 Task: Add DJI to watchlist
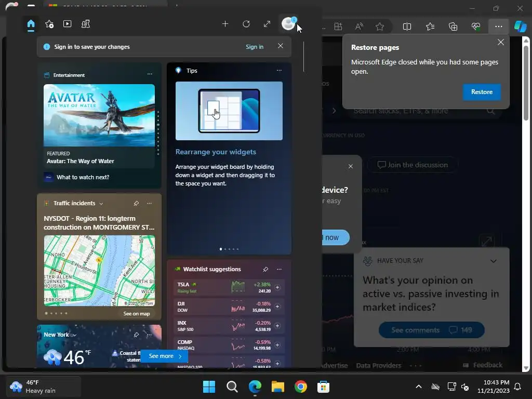277,307
